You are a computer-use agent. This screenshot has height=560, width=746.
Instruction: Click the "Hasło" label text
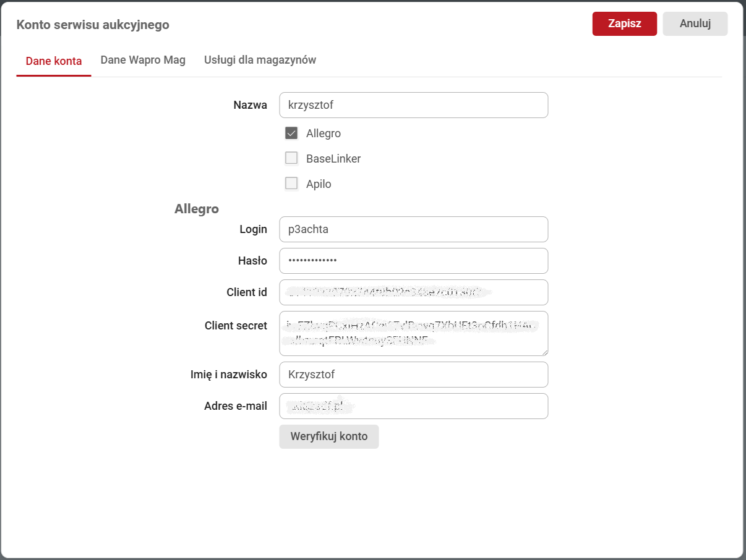[x=252, y=261]
